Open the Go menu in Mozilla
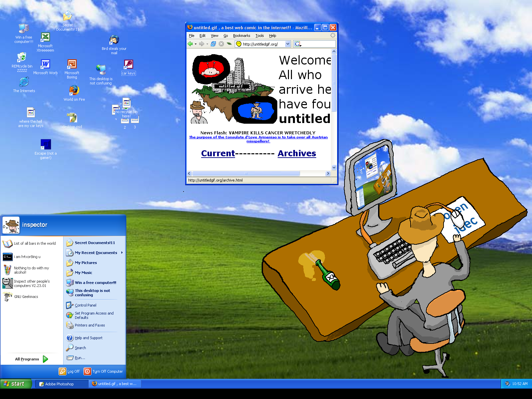 point(226,36)
